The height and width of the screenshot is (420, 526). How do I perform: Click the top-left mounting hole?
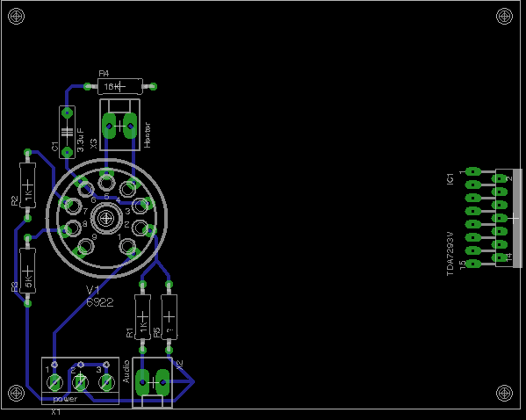16,16
